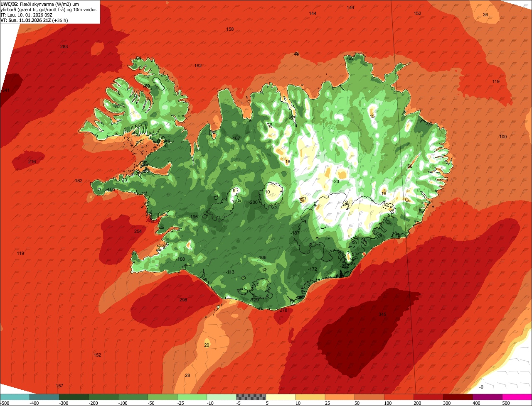The height and width of the screenshot is (406, 532).
Task: Select the yellow-orange legend swatch between 10 and 25
Action: pos(310,397)
